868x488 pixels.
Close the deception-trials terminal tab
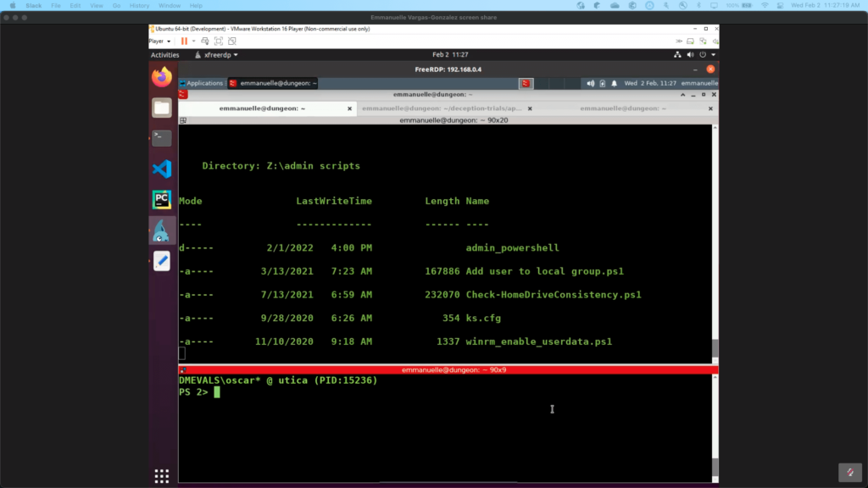coord(531,108)
